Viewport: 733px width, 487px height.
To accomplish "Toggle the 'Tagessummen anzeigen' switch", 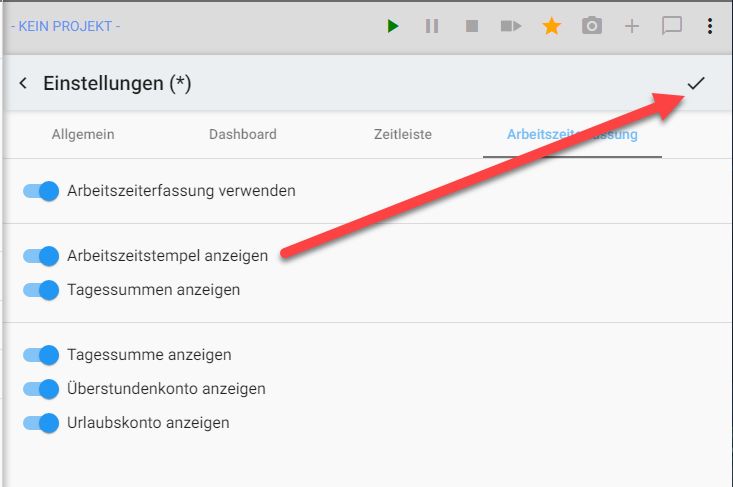I will pyautogui.click(x=41, y=290).
